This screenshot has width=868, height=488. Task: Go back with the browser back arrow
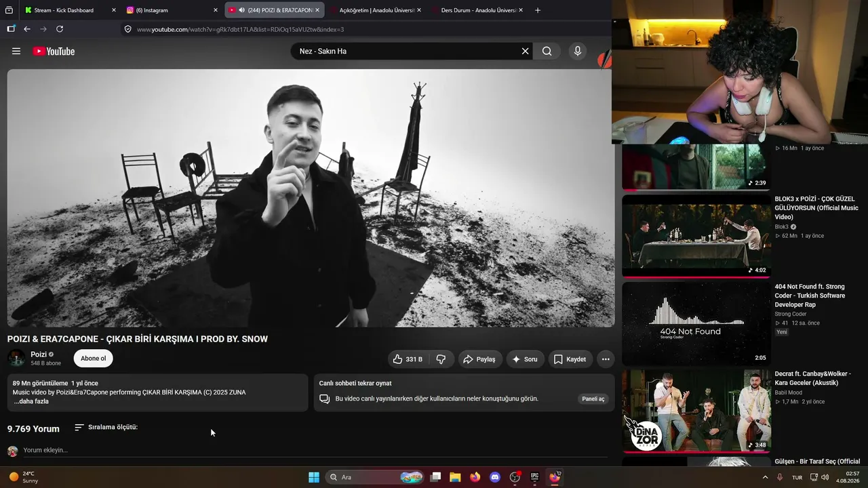pos(27,29)
